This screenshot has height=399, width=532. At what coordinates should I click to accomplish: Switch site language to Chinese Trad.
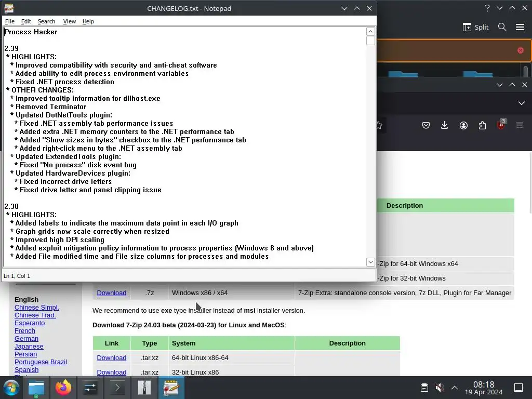pyautogui.click(x=35, y=315)
